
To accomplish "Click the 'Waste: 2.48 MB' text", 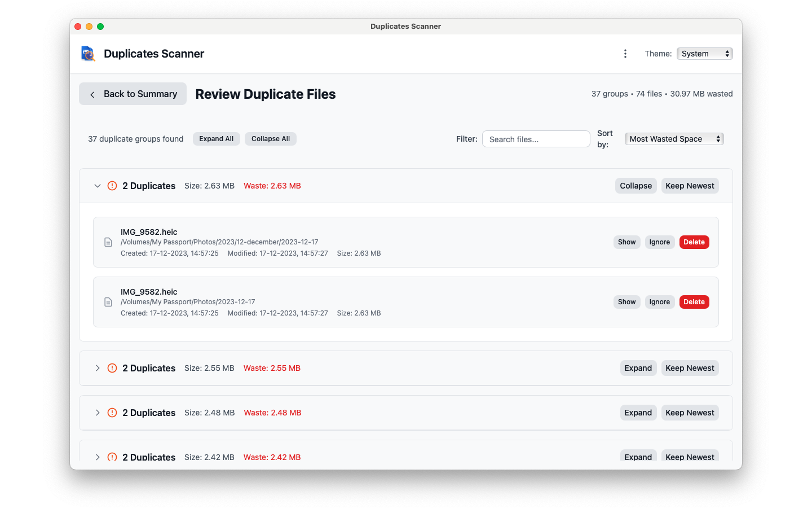I will coord(272,413).
